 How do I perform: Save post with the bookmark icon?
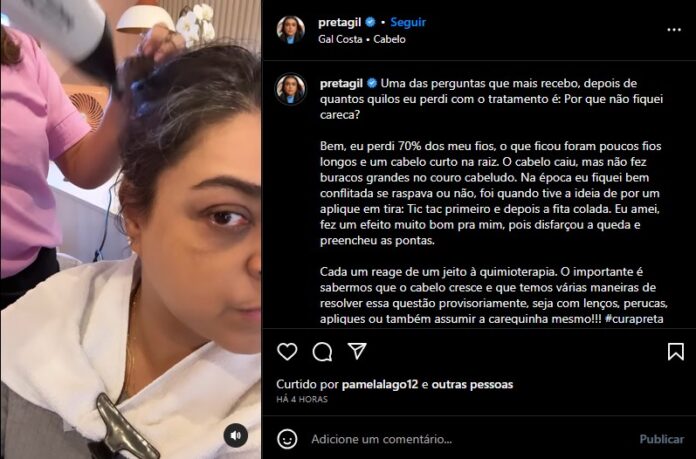(676, 352)
